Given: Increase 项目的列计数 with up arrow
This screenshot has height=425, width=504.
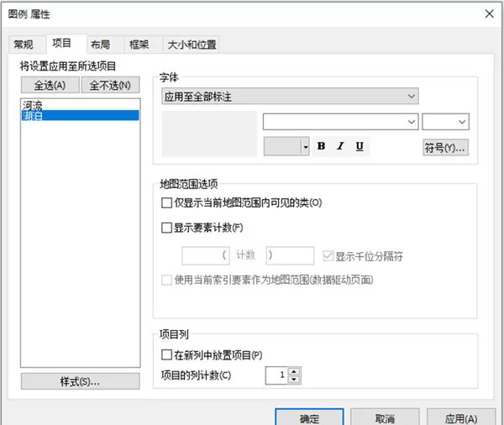Looking at the screenshot, I should [293, 370].
